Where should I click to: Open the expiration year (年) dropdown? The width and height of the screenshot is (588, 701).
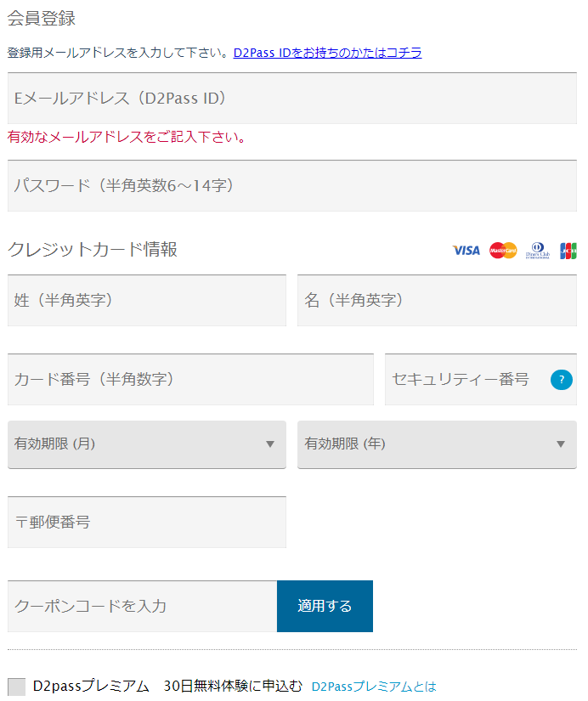(437, 444)
